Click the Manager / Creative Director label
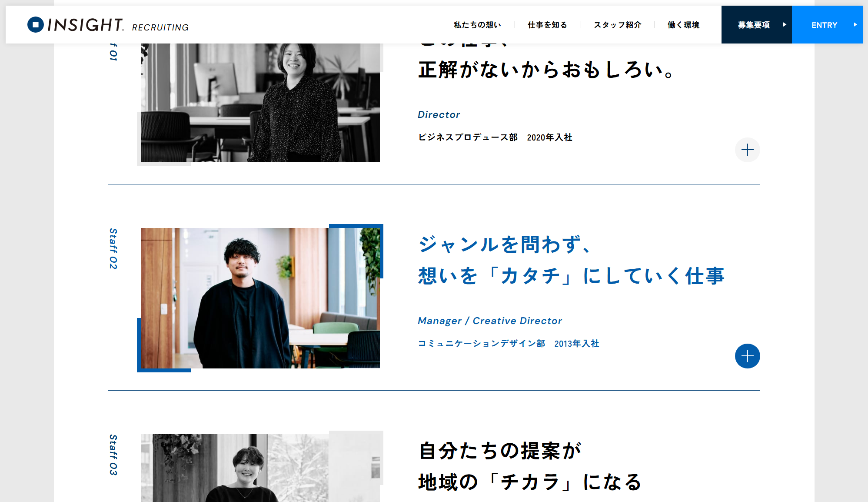868x502 pixels. (490, 321)
